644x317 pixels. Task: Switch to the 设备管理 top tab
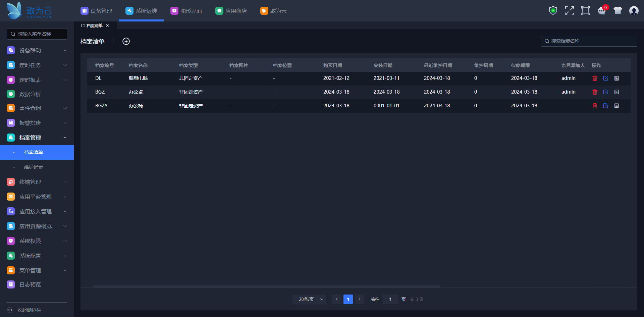pyautogui.click(x=97, y=11)
